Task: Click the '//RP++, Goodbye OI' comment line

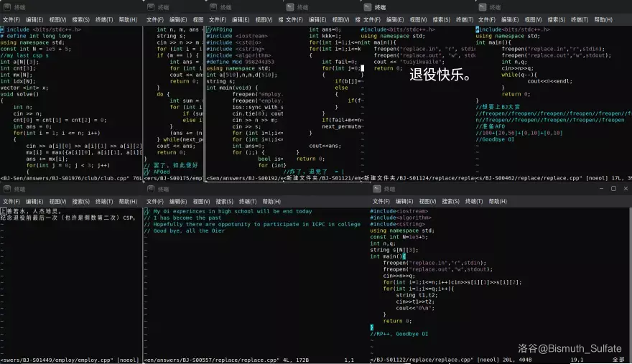Action: point(399,334)
